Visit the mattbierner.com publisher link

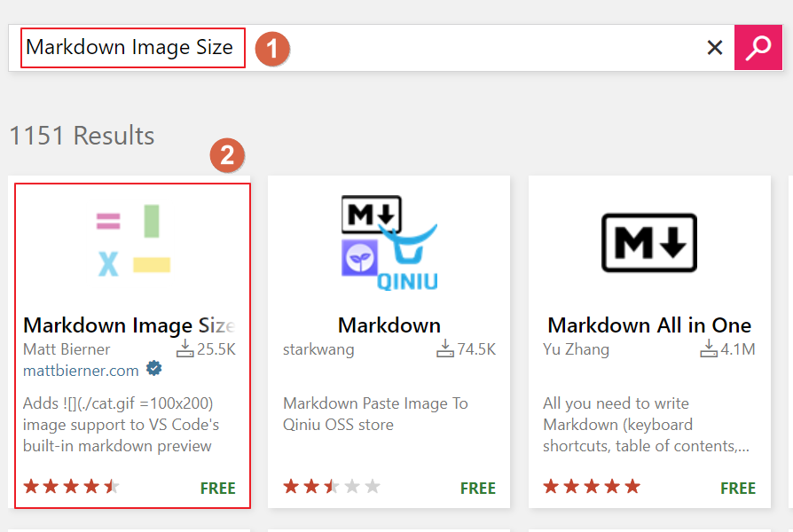click(81, 371)
